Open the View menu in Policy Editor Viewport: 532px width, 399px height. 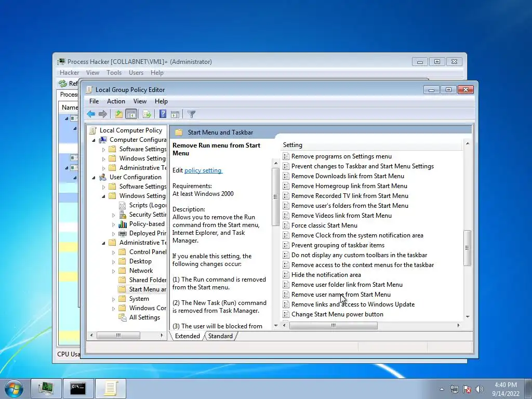point(140,101)
